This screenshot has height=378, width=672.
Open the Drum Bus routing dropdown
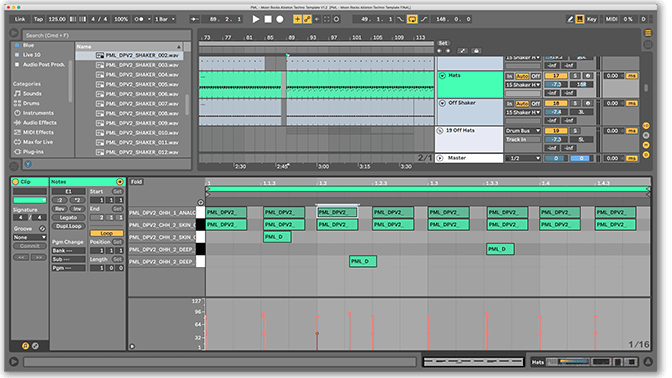coord(523,131)
